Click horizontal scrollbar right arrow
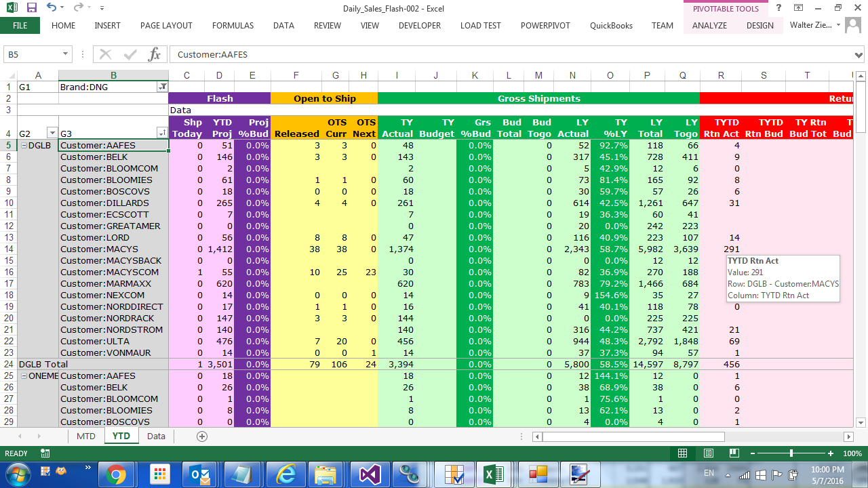868x488 pixels. [848, 436]
